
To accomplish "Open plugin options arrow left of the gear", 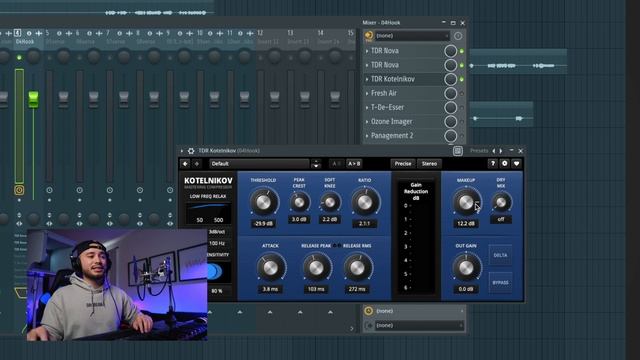I will click(182, 151).
